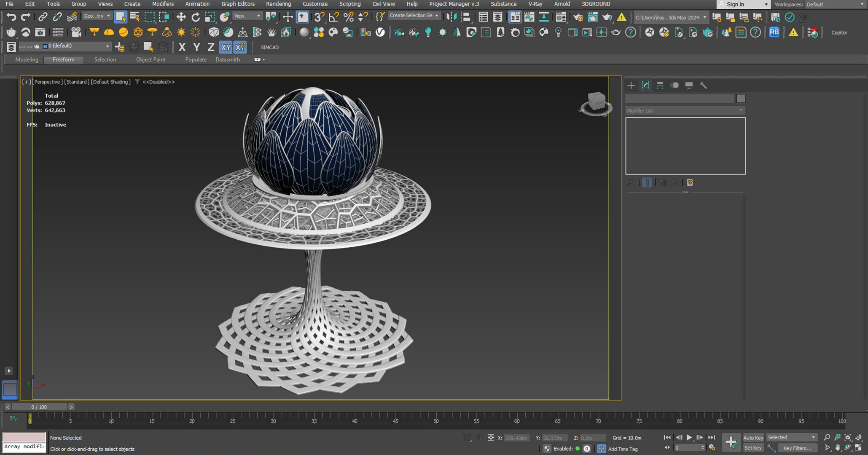Click the Copitor toolbar button
Viewport: 868px width, 455px height.
click(x=839, y=32)
